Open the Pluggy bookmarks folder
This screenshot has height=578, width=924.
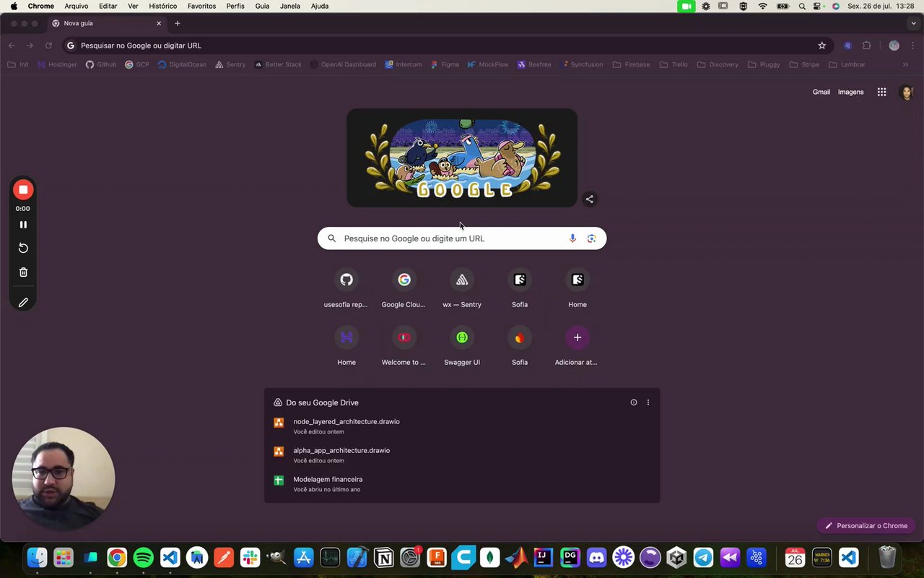tap(764, 64)
